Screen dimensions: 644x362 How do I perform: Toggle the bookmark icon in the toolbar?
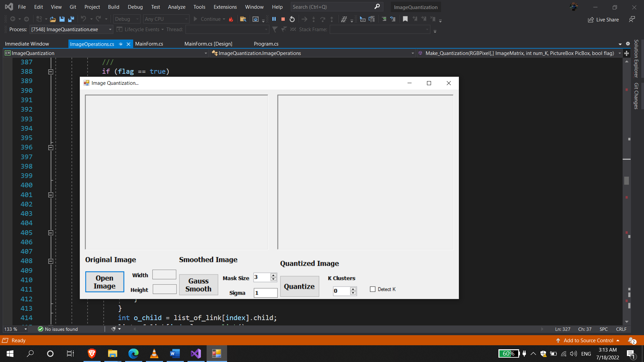(x=405, y=19)
